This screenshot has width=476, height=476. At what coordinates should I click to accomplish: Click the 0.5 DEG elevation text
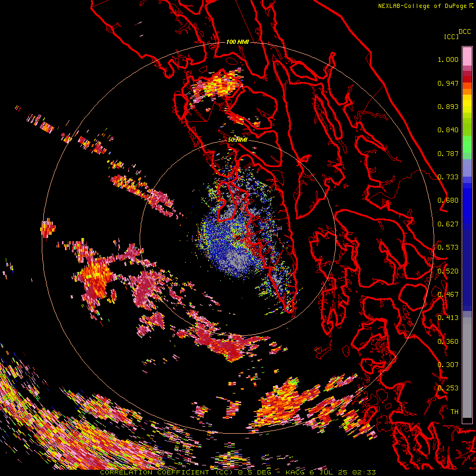pos(254,472)
